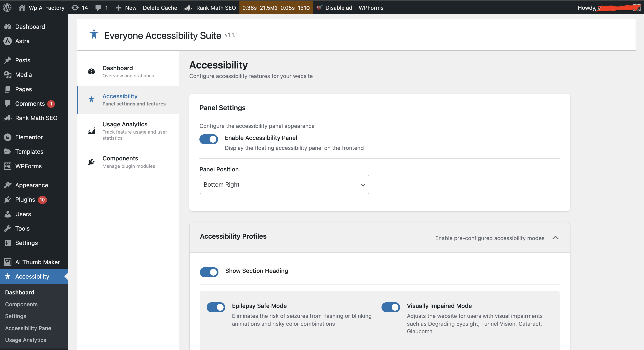Open the Panel Position dropdown
644x350 pixels.
(x=284, y=185)
